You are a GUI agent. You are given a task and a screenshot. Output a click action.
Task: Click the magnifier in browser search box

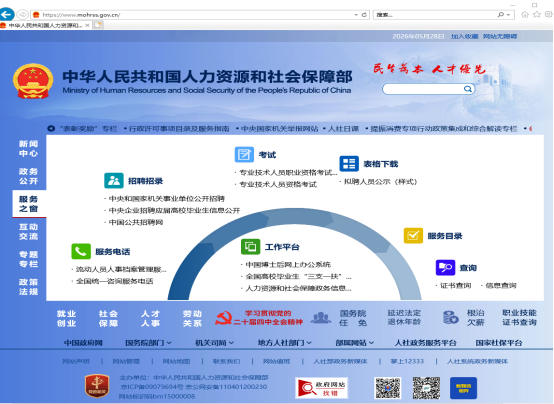tap(501, 15)
